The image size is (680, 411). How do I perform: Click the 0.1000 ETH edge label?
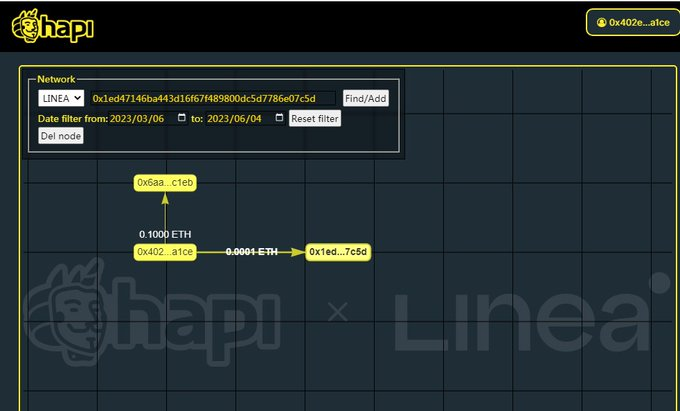tap(165, 235)
